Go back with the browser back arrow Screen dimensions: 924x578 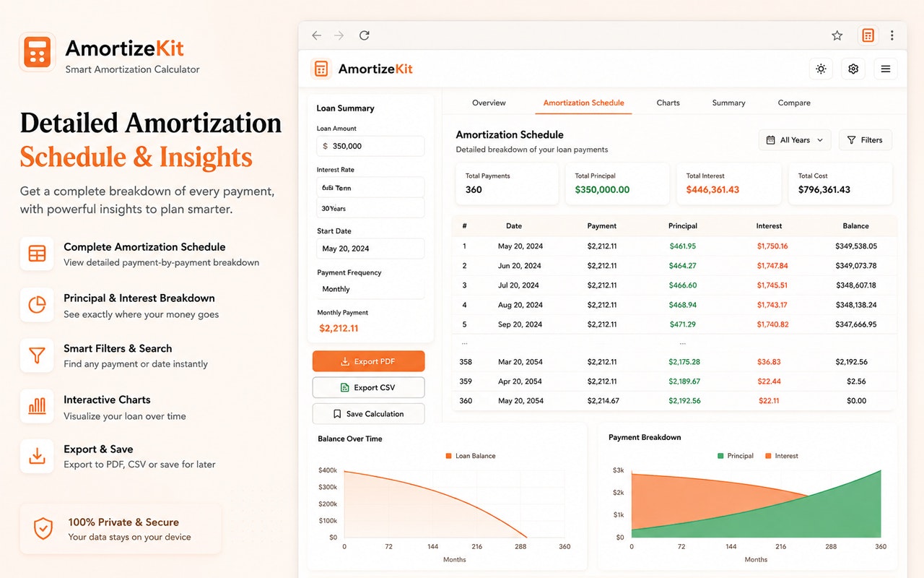click(316, 35)
